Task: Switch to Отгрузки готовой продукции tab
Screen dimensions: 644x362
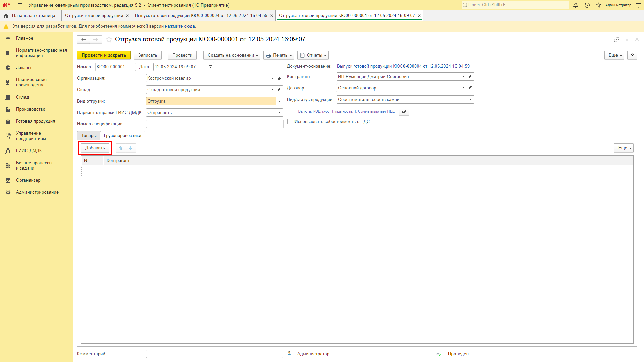Action: click(x=94, y=16)
